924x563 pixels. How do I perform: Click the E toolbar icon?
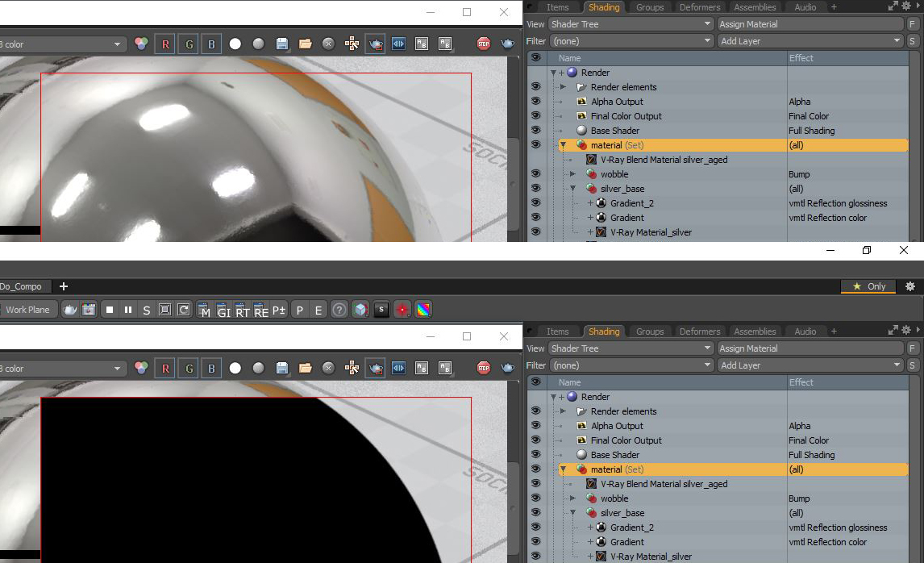click(x=318, y=310)
